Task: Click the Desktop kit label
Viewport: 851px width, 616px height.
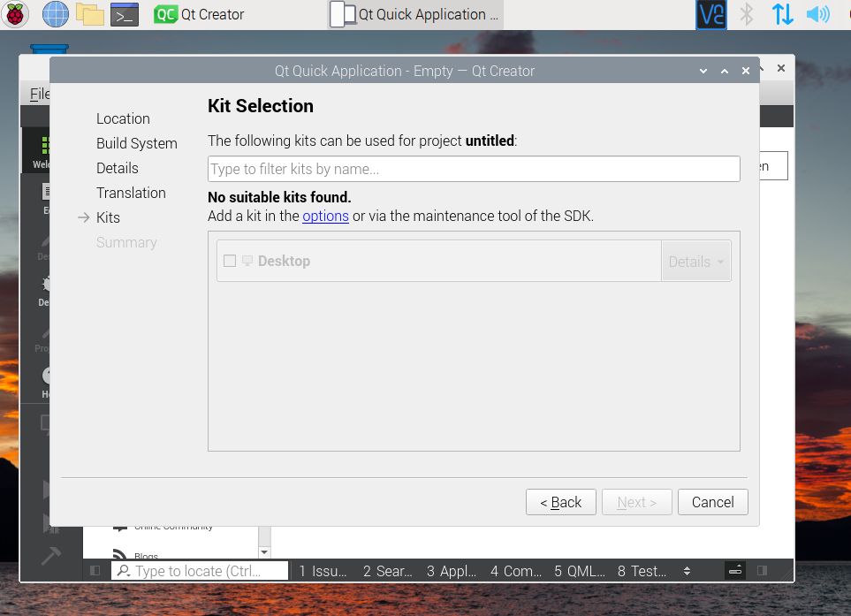Action: coord(284,261)
